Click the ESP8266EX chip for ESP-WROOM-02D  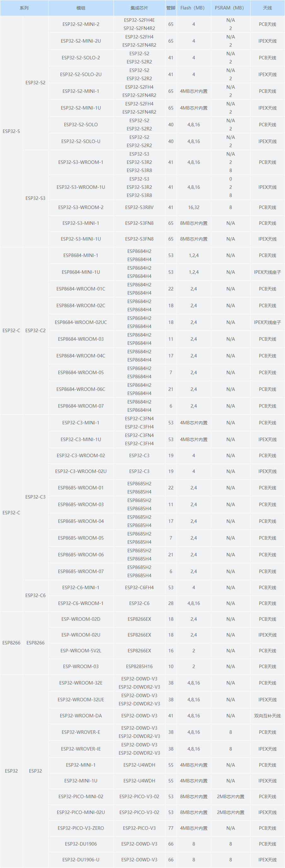[139, 619]
